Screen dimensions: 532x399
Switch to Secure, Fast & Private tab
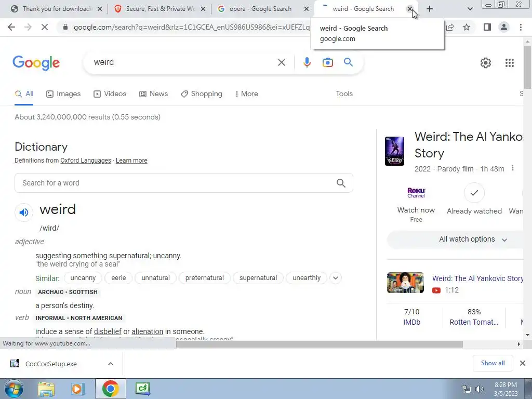tap(159, 9)
